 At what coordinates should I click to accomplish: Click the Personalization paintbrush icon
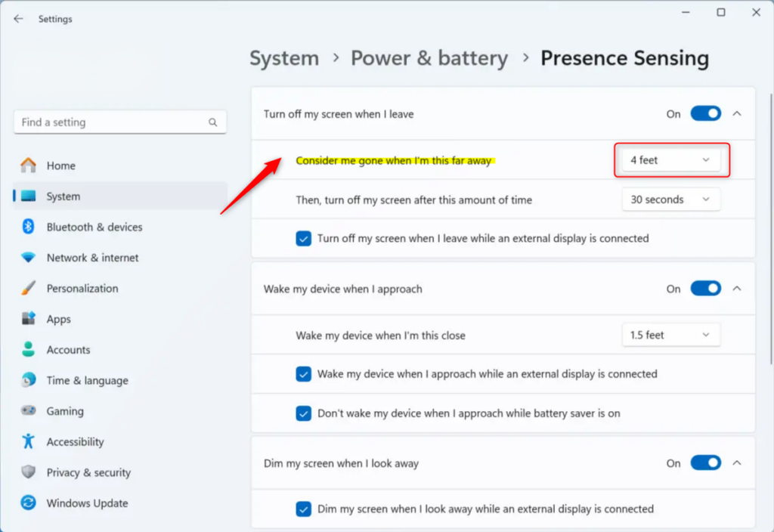pos(28,288)
